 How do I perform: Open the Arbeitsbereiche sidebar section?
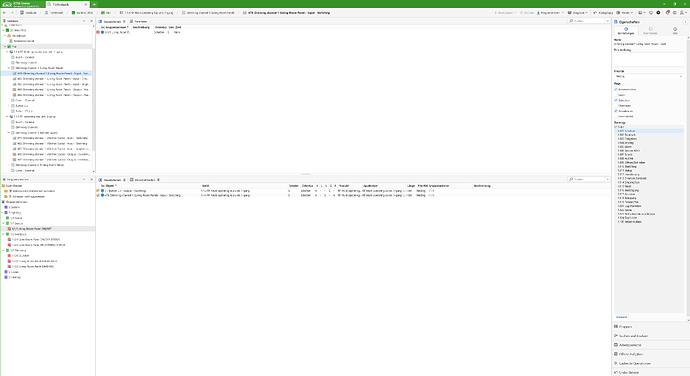tap(630, 345)
